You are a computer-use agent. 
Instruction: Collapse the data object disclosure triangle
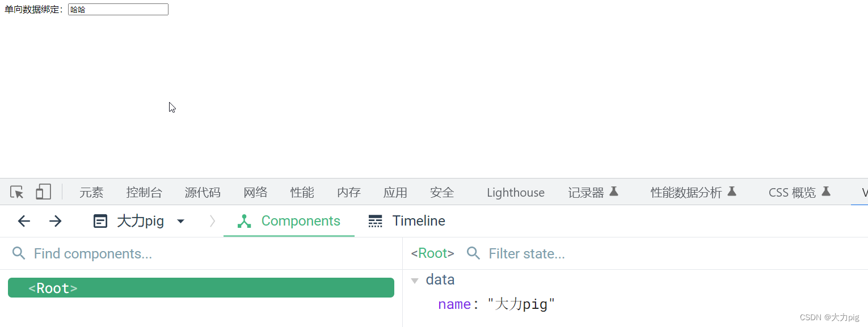click(415, 279)
